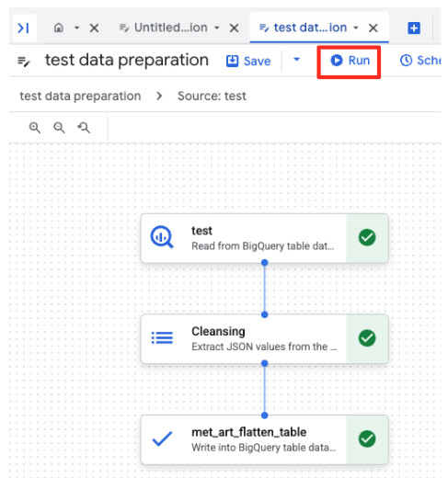Add a new tab with plus icon
This screenshot has width=448, height=478.
[414, 28]
